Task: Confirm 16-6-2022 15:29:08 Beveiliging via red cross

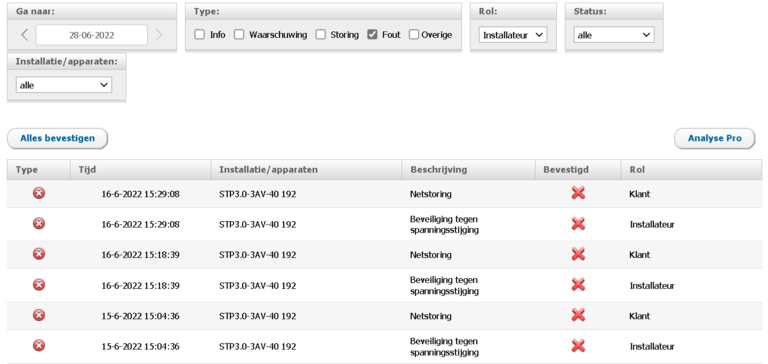Action: pos(578,224)
